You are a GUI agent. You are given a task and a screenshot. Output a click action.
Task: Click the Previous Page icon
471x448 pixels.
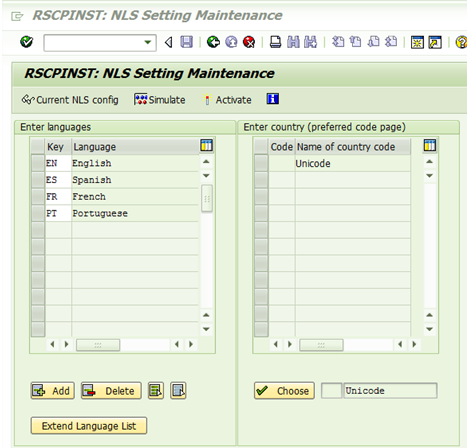(x=356, y=42)
